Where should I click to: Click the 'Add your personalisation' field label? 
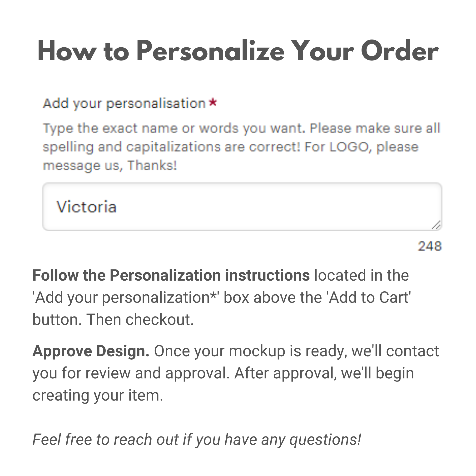coord(124,103)
